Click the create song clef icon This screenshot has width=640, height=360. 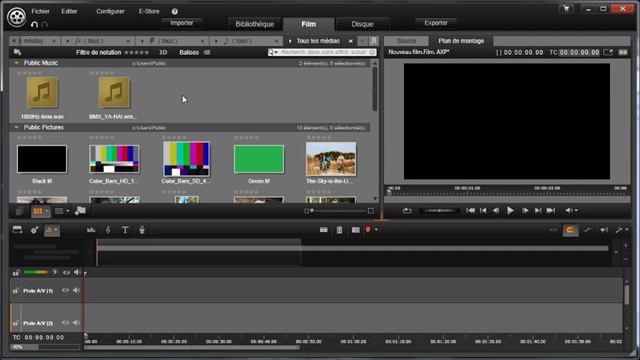(x=108, y=231)
